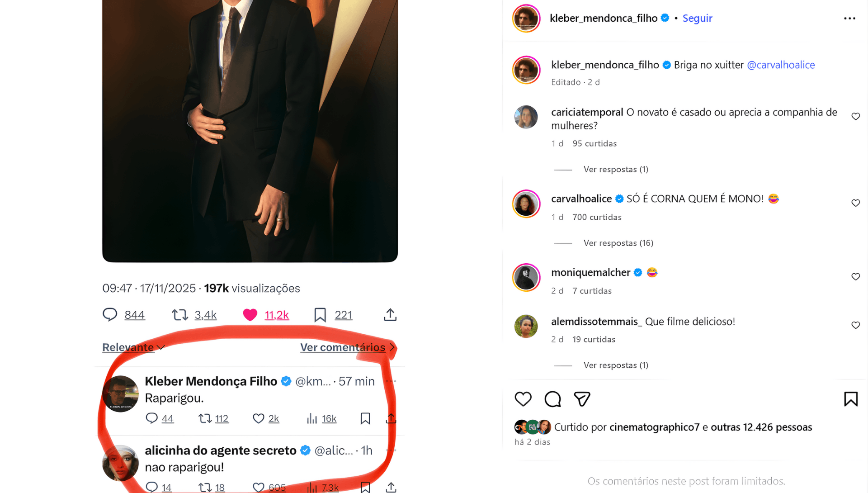The image size is (868, 493).
Task: Open Instagram comments with the speech bubble icon
Action: coord(552,399)
